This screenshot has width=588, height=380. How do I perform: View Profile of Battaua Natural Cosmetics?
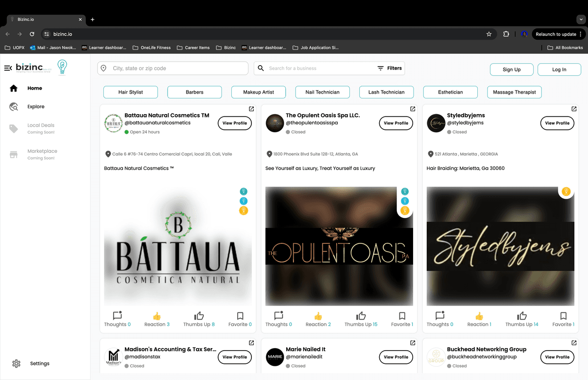click(x=235, y=123)
